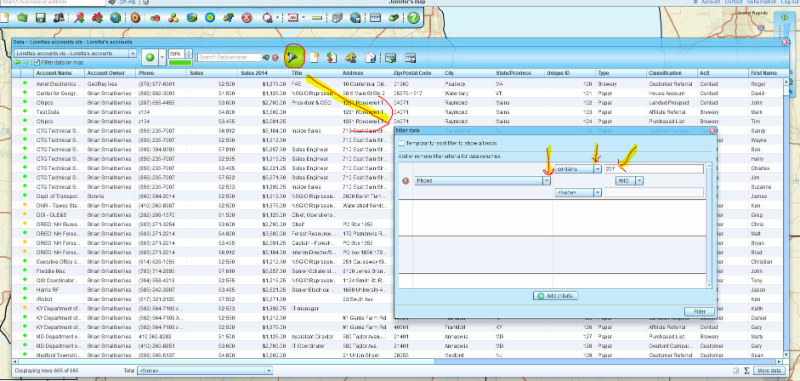Sort by the Sales 2014 column header
The width and height of the screenshot is (800, 381).
pyautogui.click(x=264, y=73)
